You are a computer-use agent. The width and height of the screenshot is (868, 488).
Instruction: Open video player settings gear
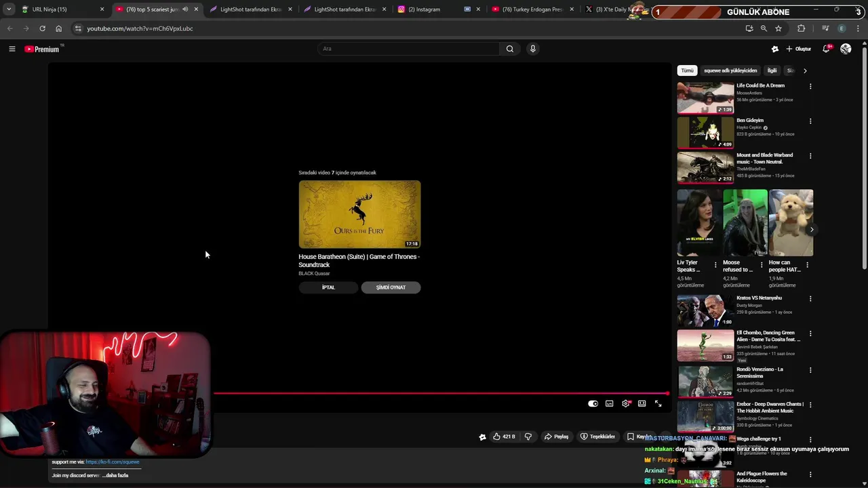click(x=626, y=403)
